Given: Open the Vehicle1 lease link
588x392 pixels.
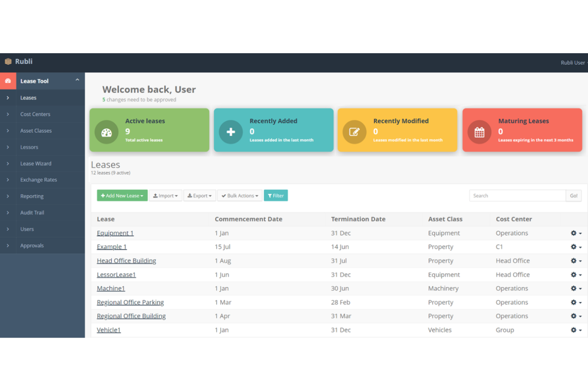Looking at the screenshot, I should pos(108,330).
